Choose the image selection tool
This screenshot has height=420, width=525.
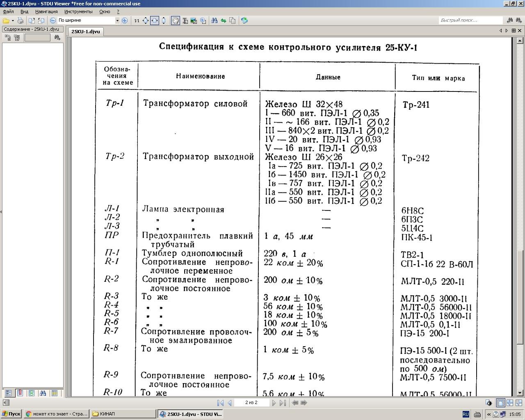[x=194, y=21]
